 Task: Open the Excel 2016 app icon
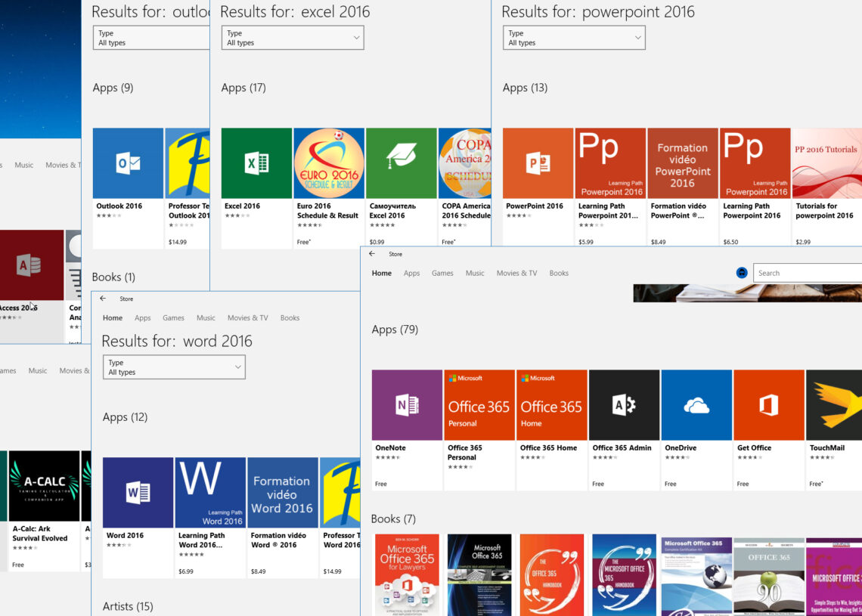(x=256, y=163)
